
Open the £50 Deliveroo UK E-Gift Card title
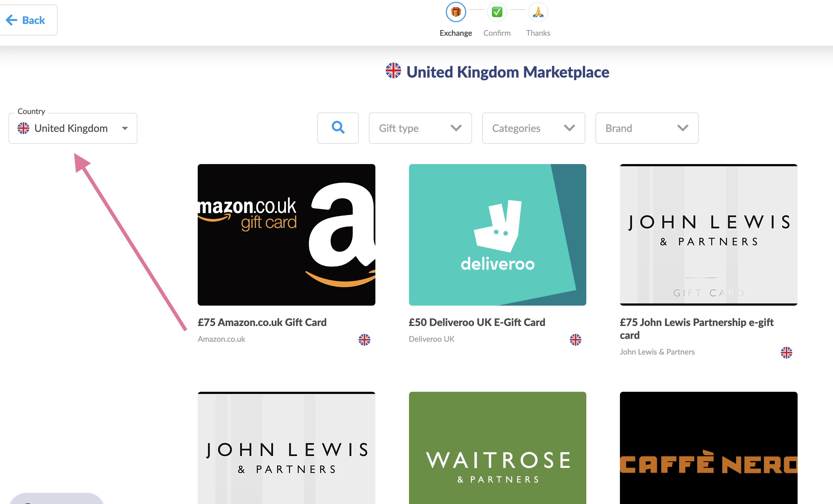pyautogui.click(x=477, y=322)
